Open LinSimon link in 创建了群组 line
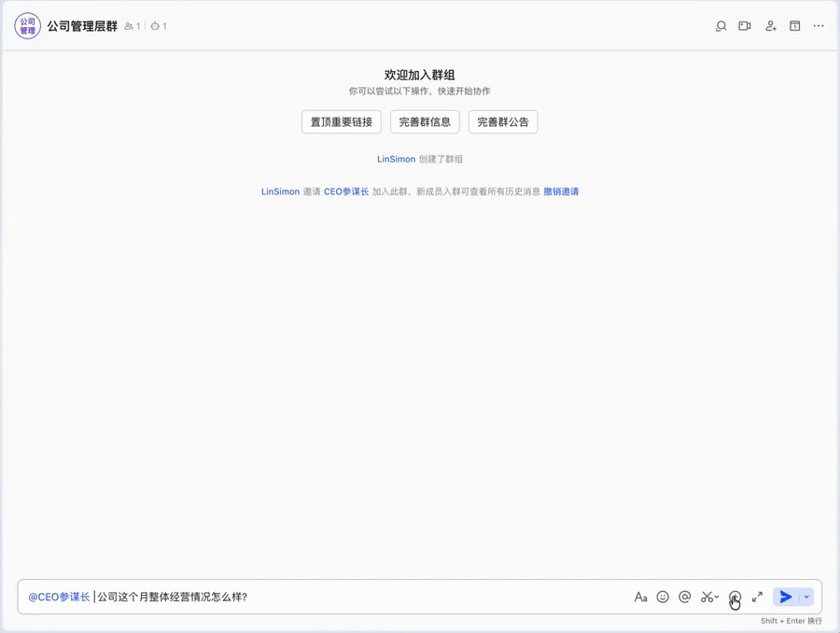This screenshot has height=633, width=840. click(x=396, y=160)
